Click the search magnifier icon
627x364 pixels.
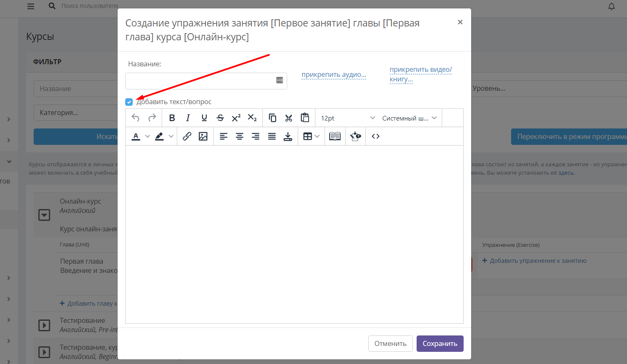[x=52, y=6]
